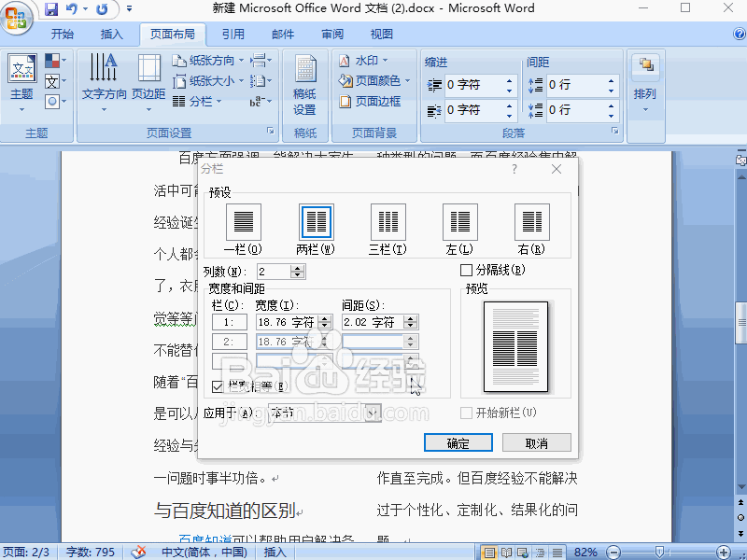Click the 列数 number field
Screen dimensions: 747x560
pyautogui.click(x=274, y=272)
